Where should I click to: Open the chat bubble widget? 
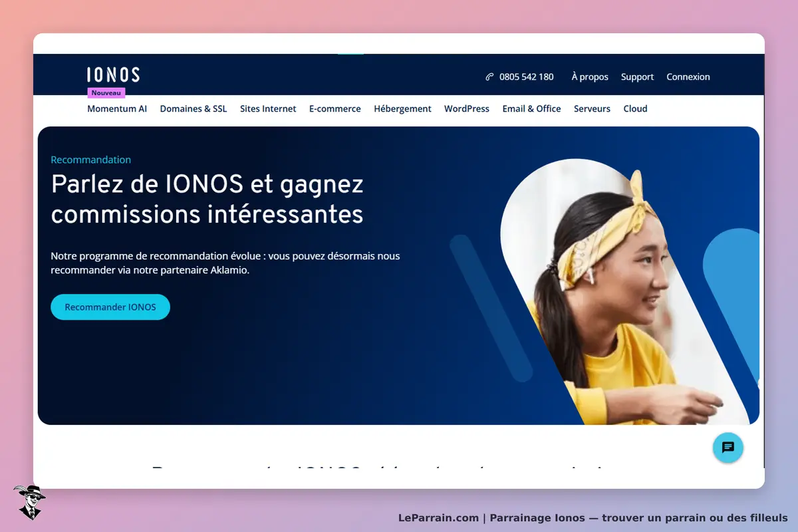pos(728,448)
